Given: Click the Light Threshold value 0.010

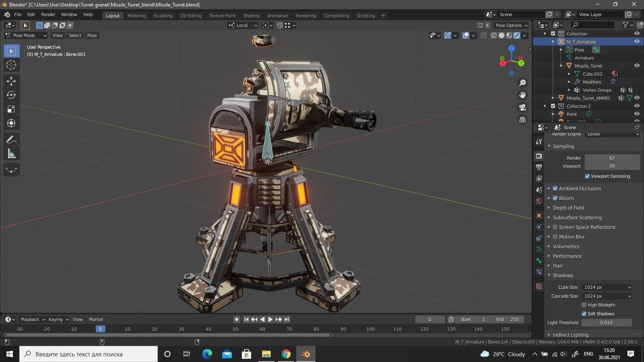Looking at the screenshot, I should (607, 323).
